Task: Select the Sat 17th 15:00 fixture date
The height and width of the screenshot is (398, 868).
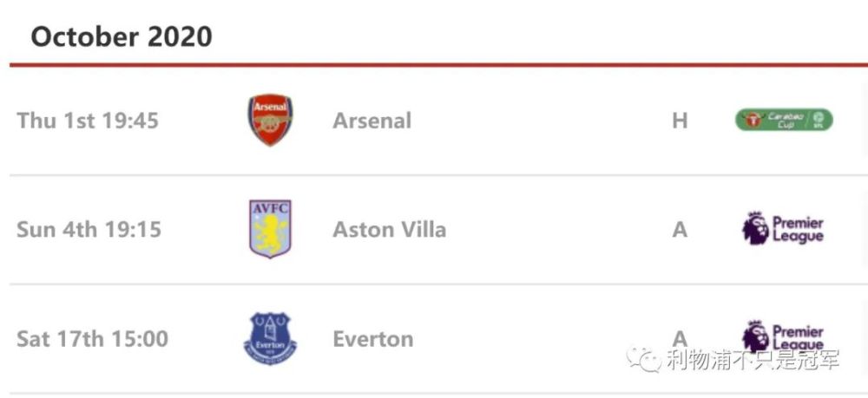Action: (93, 339)
